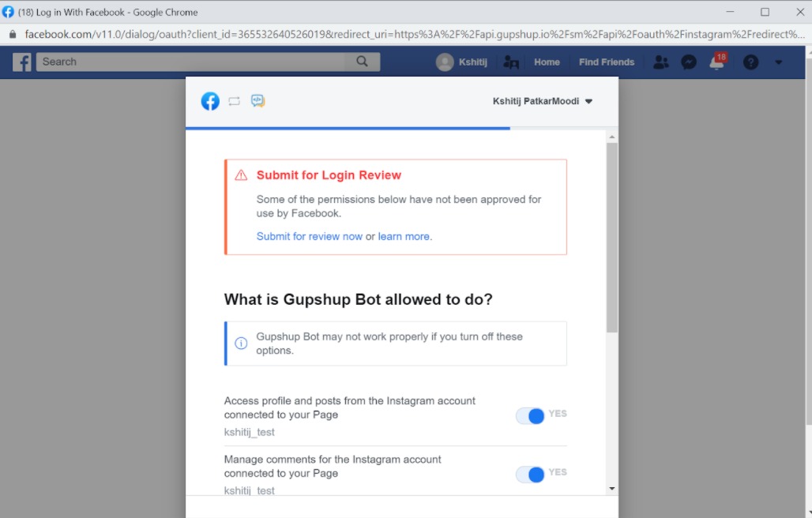Minimize the Chrome window
This screenshot has height=518, width=812.
click(x=730, y=12)
